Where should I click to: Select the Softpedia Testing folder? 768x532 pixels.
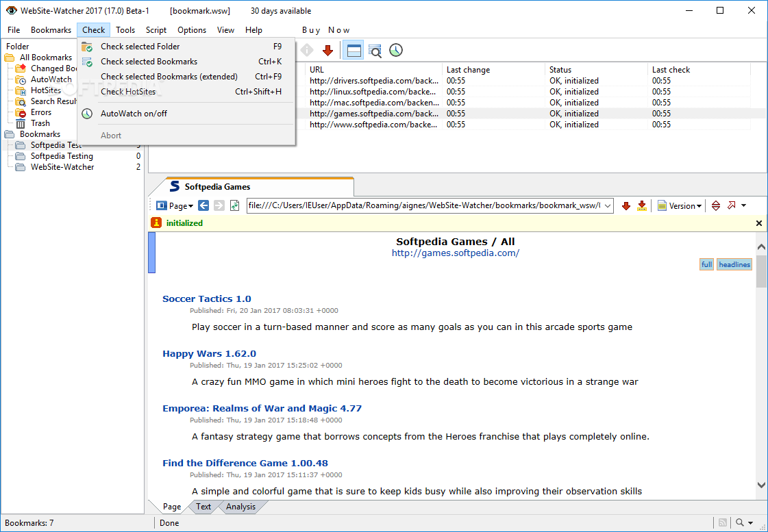click(x=62, y=156)
